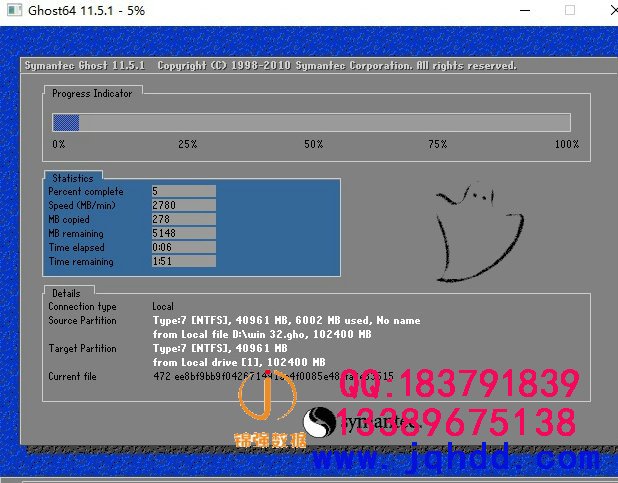This screenshot has width=618, height=483.
Task: Click the MB remaining value 5148
Action: click(184, 233)
